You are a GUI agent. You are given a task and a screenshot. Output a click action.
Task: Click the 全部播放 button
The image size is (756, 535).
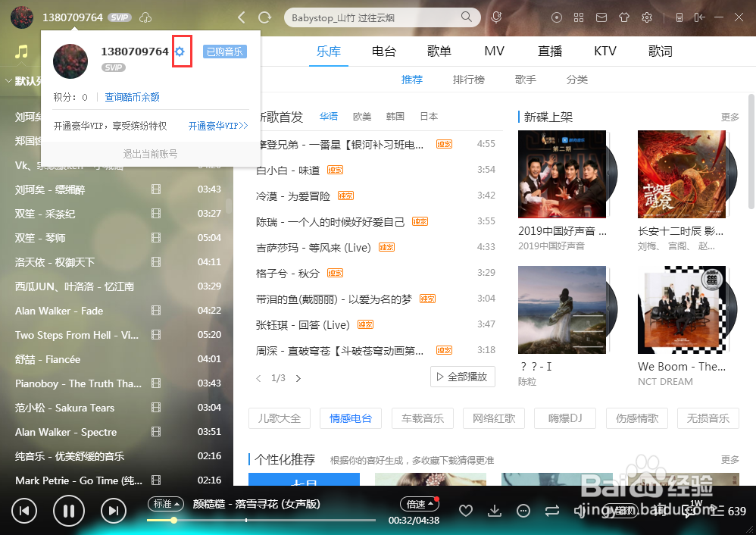coord(462,377)
